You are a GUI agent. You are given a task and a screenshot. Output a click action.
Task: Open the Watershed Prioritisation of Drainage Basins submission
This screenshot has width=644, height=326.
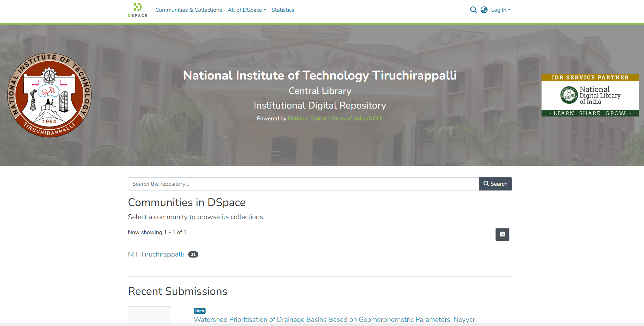334,320
